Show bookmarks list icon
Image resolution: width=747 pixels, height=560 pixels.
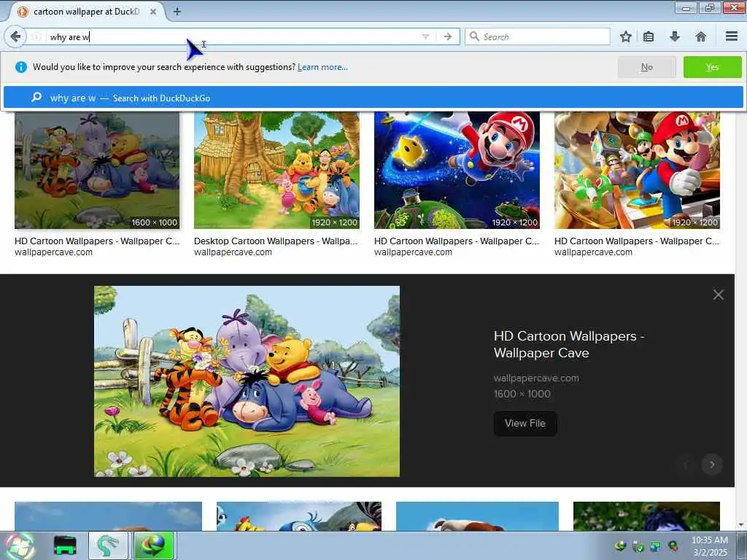point(648,36)
